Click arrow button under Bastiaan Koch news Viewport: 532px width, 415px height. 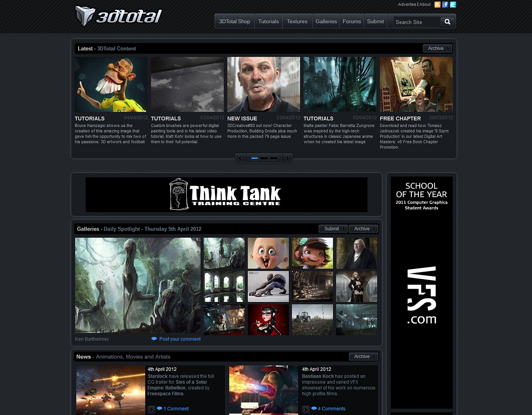coord(306,409)
